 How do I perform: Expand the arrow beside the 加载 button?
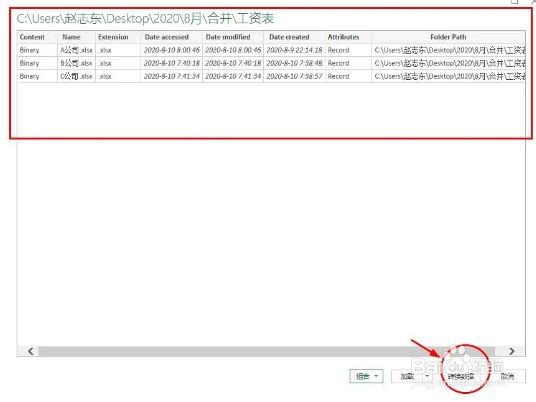(427, 376)
